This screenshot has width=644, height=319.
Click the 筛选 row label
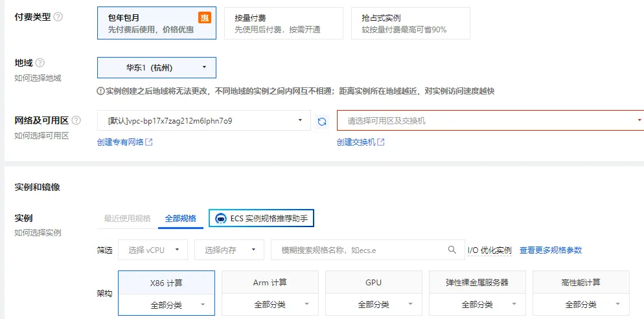tap(104, 250)
